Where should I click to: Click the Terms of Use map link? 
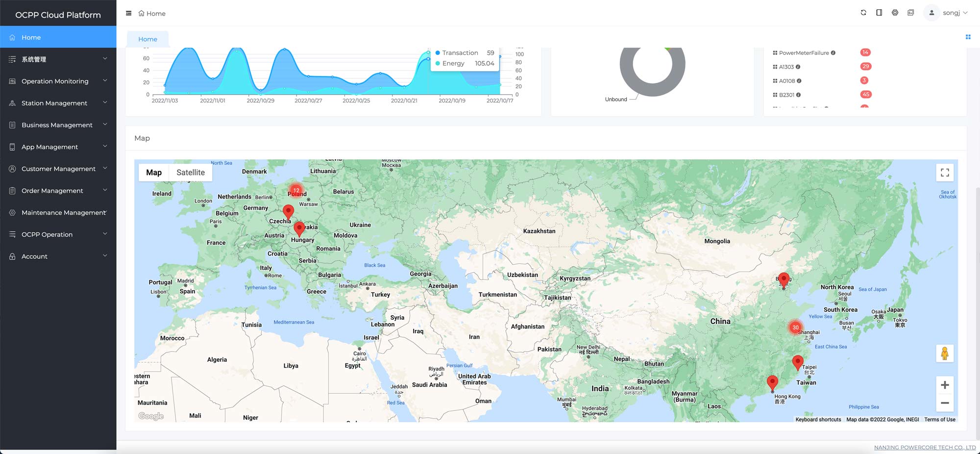[939, 420]
